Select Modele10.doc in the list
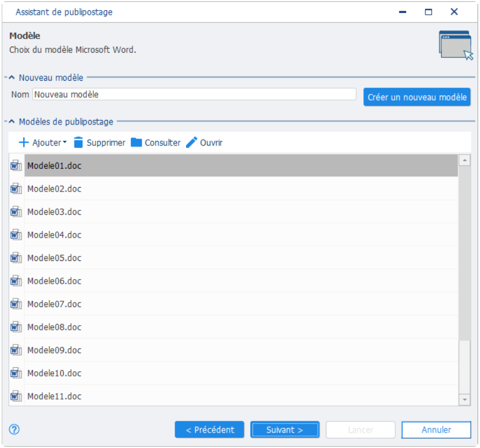Viewport: 480px width, 448px height. coord(241,373)
